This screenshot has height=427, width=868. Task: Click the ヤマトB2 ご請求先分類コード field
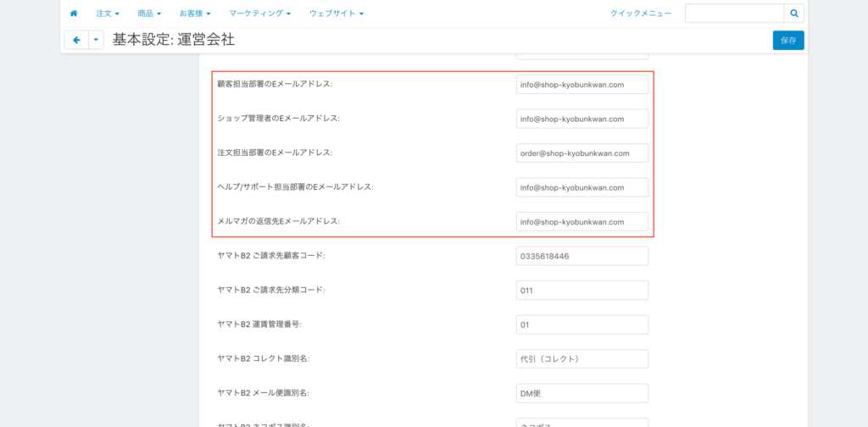coord(581,291)
